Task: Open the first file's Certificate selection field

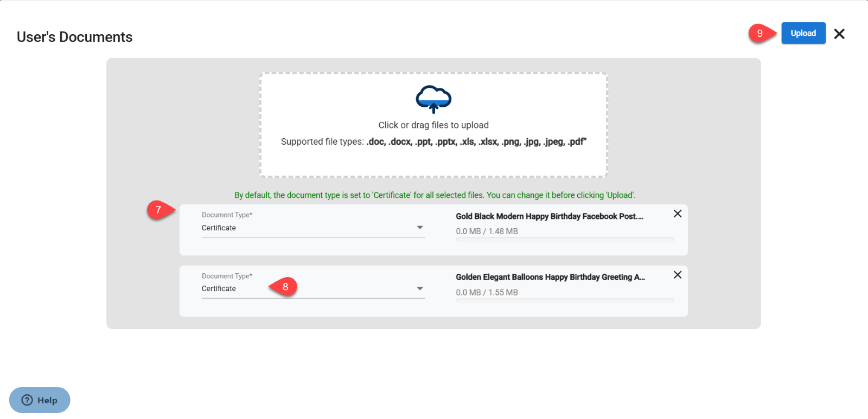Action: click(304, 228)
